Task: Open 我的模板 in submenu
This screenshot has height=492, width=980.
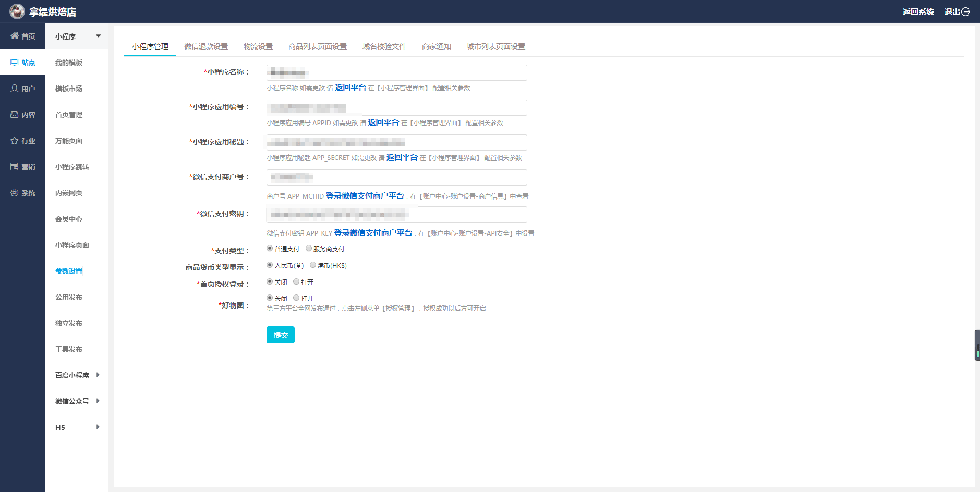Action: click(69, 63)
